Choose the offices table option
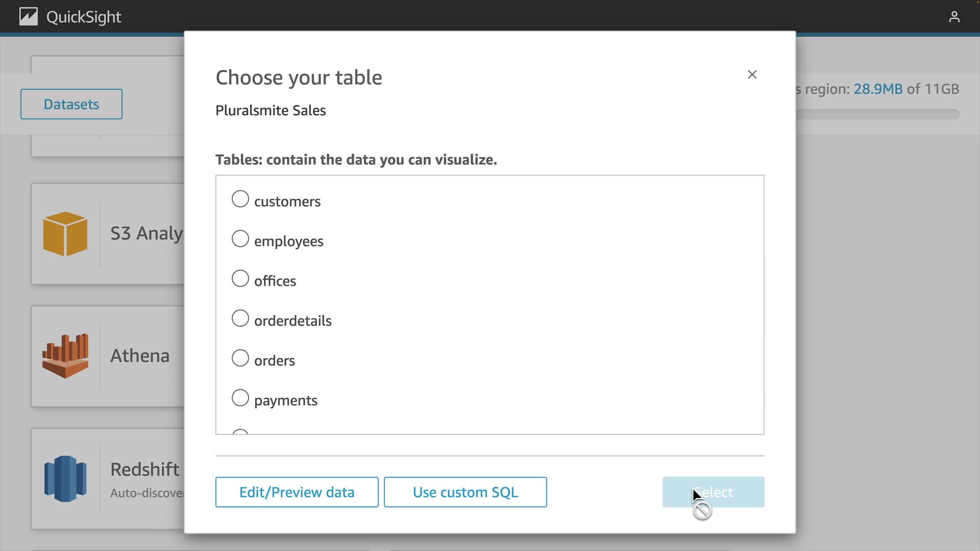 pos(240,279)
